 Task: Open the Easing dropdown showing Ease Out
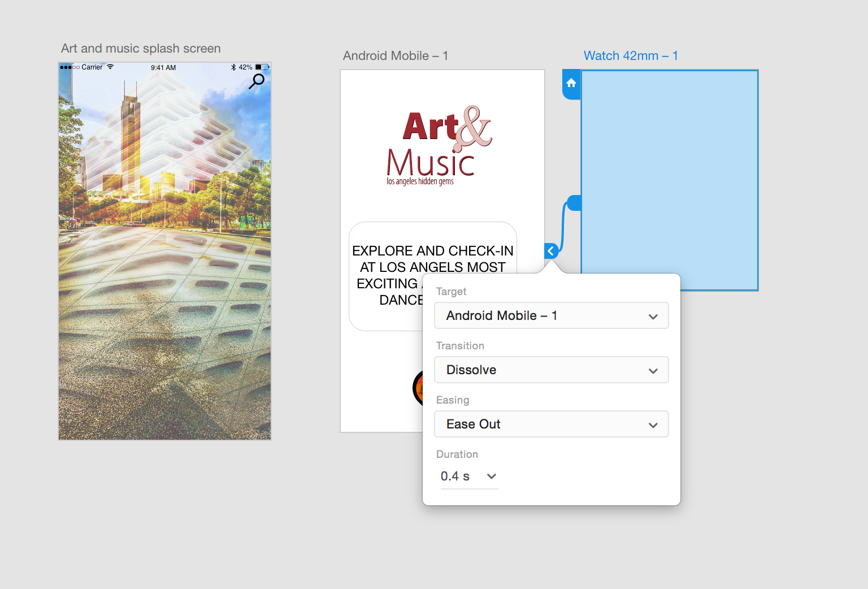tap(551, 424)
